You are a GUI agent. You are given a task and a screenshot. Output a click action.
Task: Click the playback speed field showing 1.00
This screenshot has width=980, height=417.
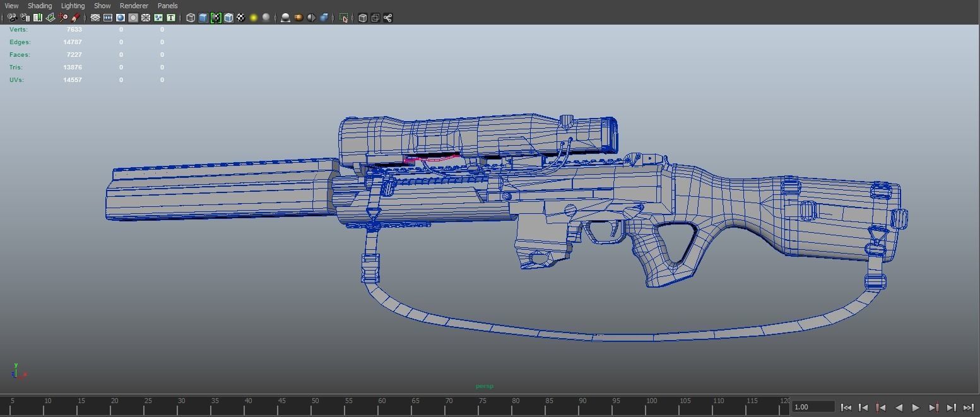(x=812, y=407)
